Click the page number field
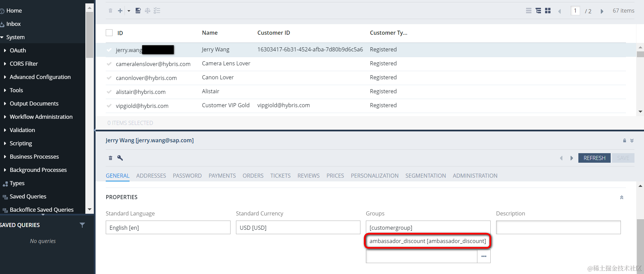Screen dimensions: 644x274 (x=575, y=11)
